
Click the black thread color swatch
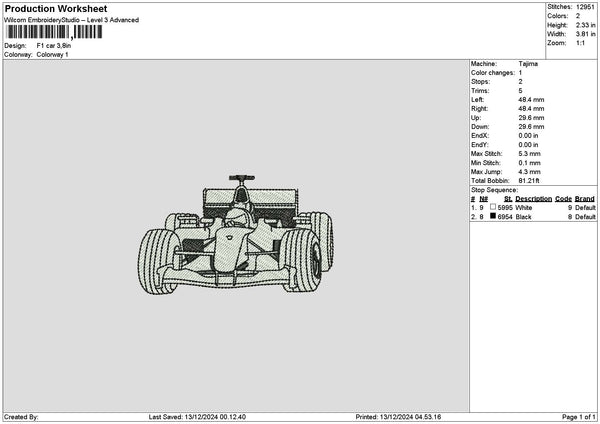point(493,216)
